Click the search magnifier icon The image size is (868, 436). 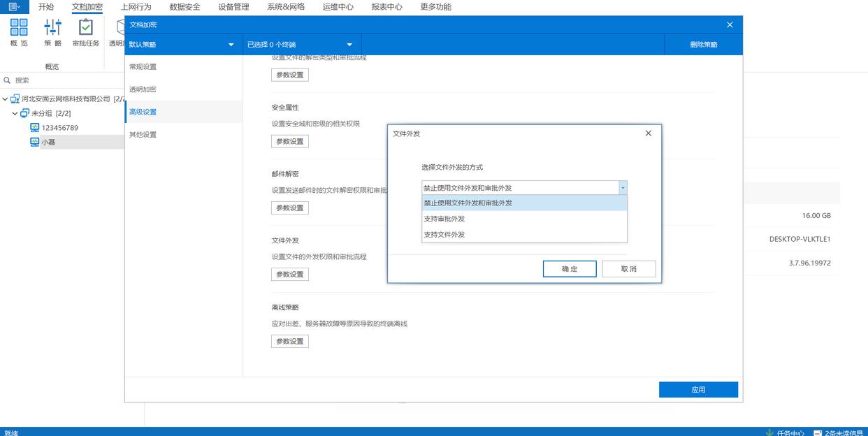[x=8, y=80]
